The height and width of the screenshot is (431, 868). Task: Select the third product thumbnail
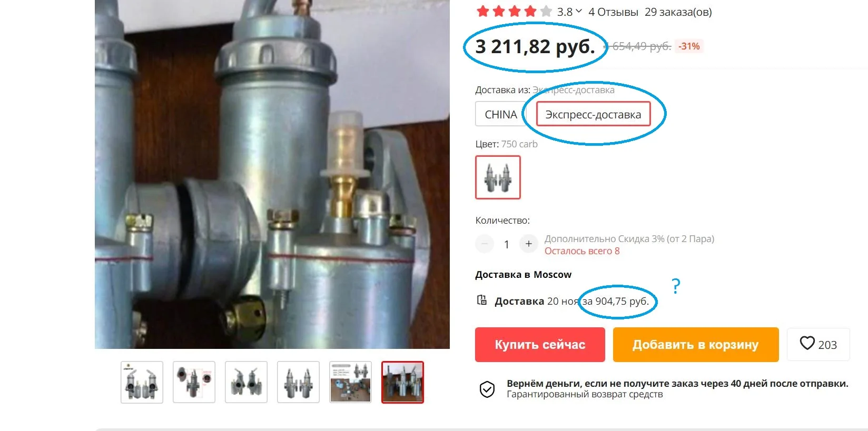(246, 382)
